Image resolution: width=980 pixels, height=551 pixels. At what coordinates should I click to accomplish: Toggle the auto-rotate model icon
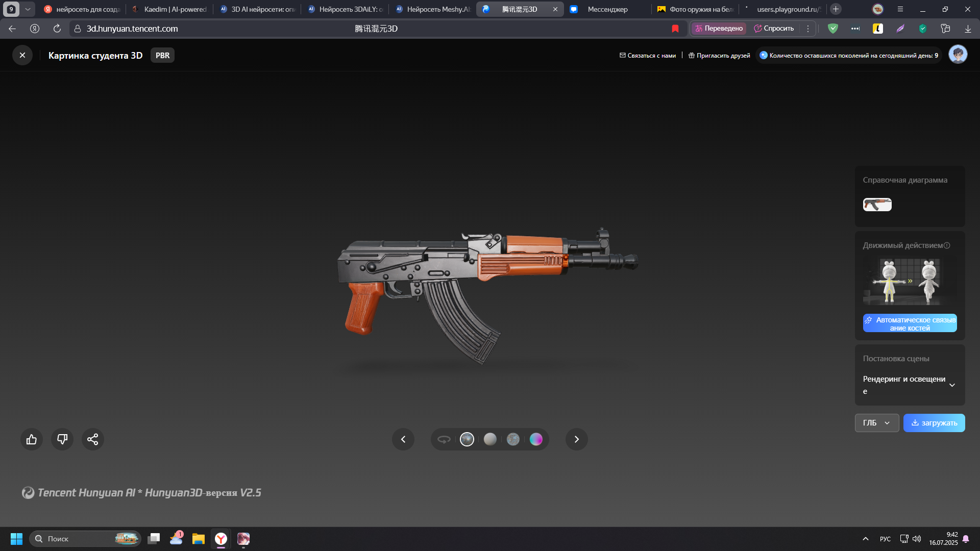pos(444,439)
